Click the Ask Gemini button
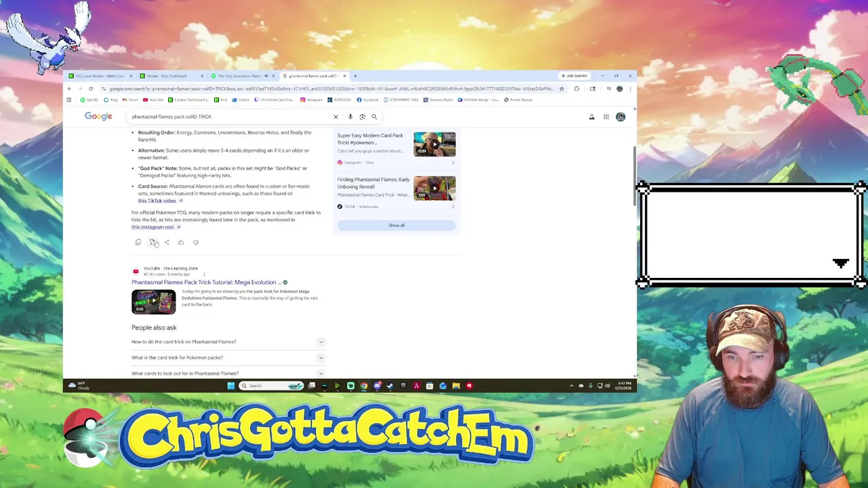 574,76
